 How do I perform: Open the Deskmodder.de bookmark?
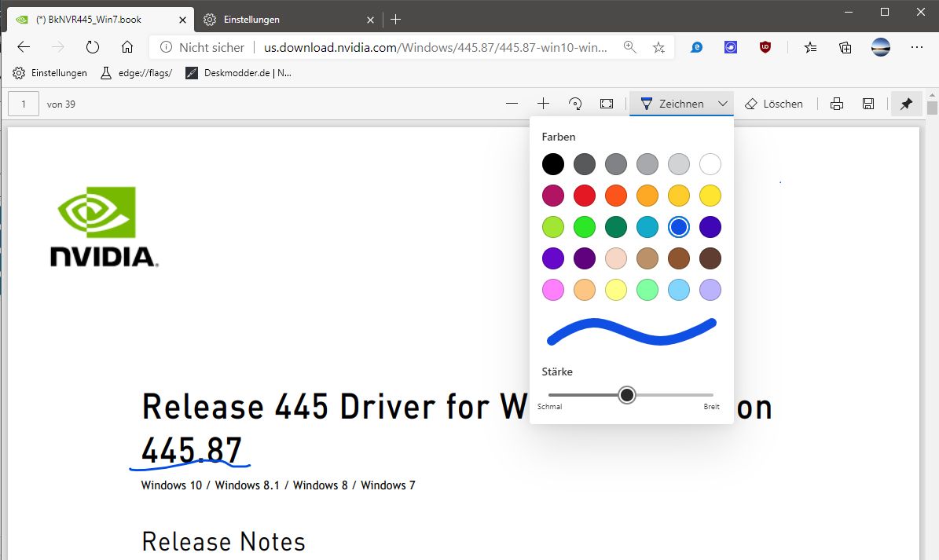point(238,73)
